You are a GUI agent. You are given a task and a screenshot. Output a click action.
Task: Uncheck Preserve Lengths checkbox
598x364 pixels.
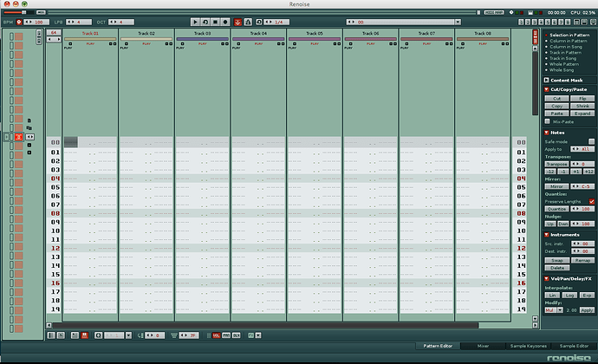coord(592,201)
